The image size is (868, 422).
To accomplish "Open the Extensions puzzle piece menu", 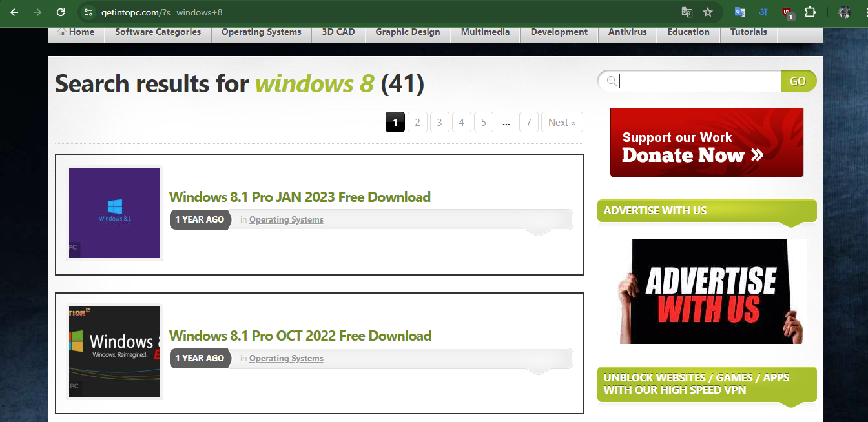I will click(810, 12).
